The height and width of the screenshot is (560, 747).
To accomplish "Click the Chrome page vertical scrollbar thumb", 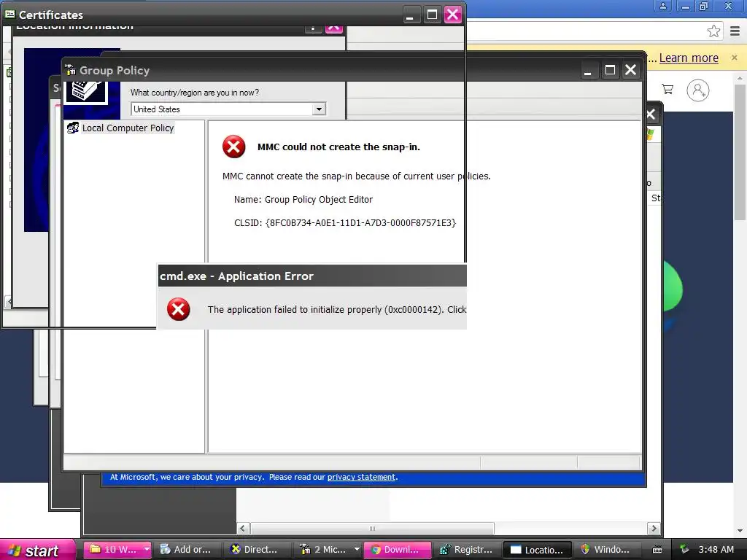I will 740,152.
